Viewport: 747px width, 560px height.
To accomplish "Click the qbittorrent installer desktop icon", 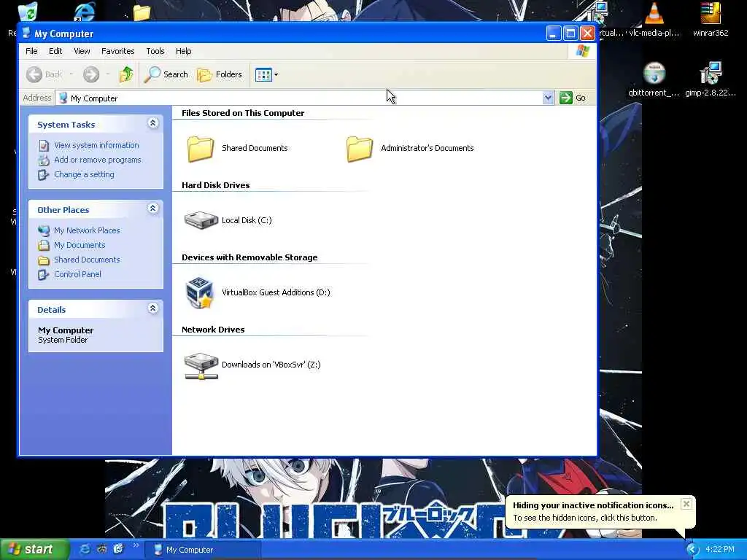I will point(654,79).
